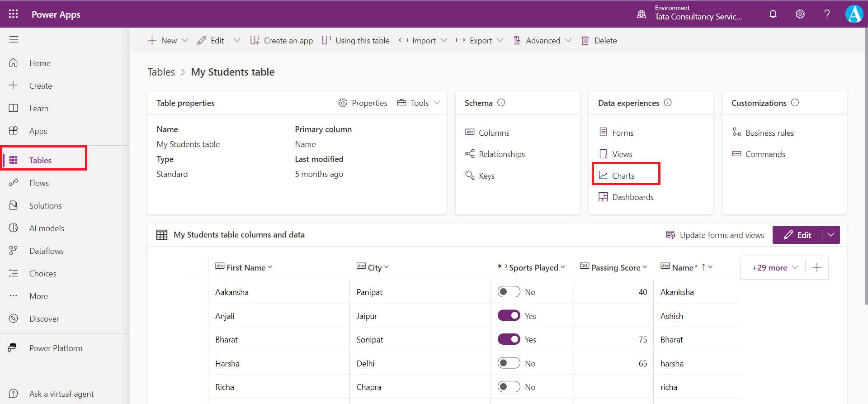Expand the +29 more columns dropdown

click(775, 267)
